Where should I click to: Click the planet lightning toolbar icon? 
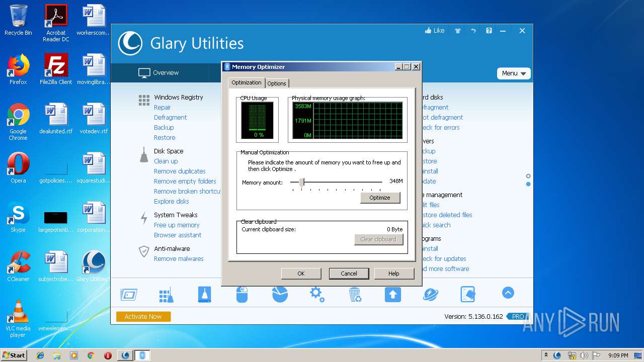[431, 294]
